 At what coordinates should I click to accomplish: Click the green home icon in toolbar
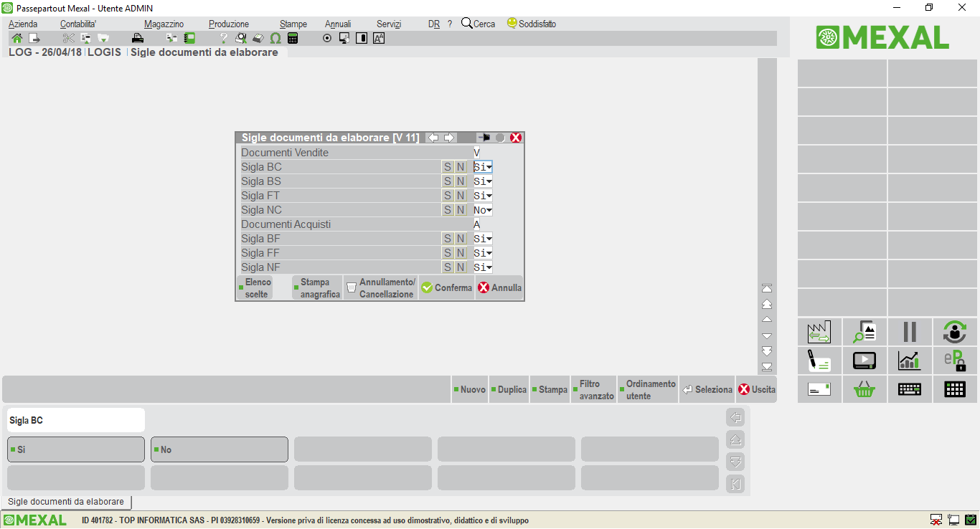(x=17, y=38)
